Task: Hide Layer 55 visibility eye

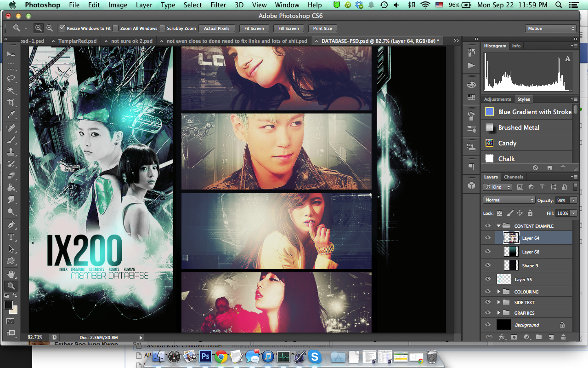Action: coord(488,279)
